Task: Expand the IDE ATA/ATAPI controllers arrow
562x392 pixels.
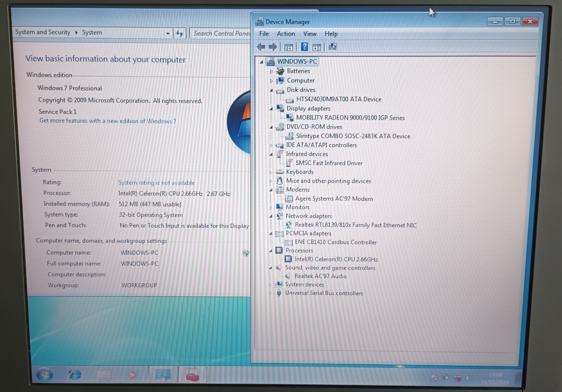Action: tap(271, 145)
